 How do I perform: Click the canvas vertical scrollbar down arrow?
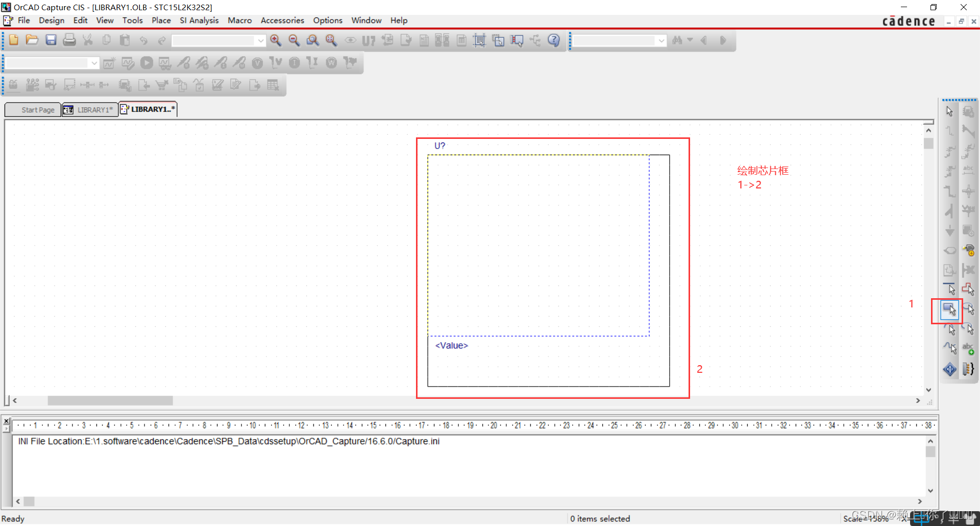[x=928, y=390]
